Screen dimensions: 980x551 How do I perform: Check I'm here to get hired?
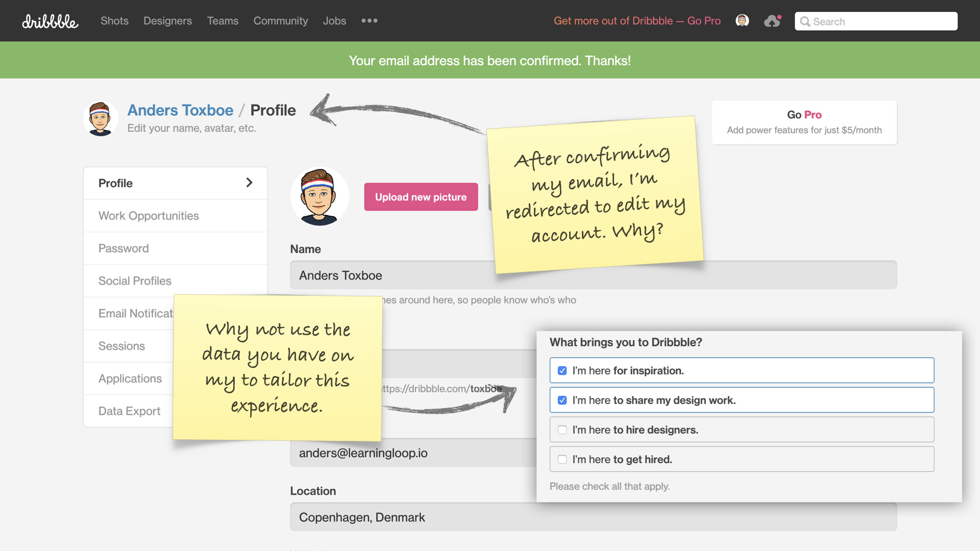[x=562, y=460]
